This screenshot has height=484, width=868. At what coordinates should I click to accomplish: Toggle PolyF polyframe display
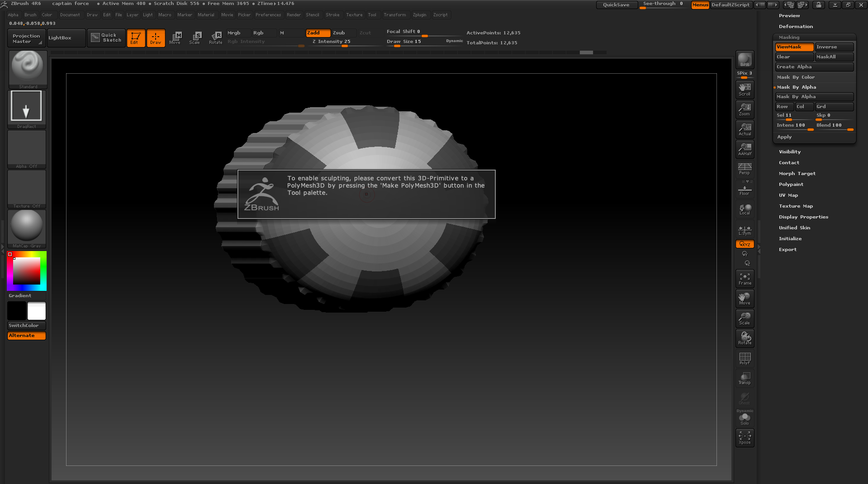tap(745, 358)
